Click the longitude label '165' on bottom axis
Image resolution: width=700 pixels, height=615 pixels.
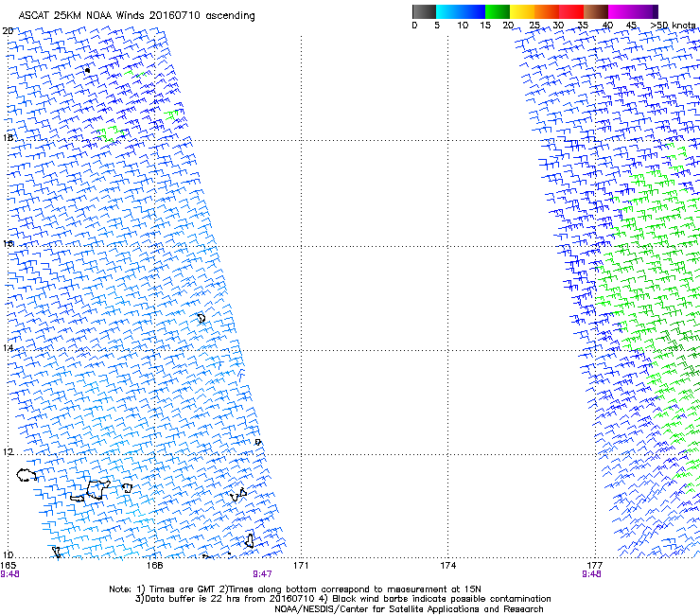tap(8, 566)
